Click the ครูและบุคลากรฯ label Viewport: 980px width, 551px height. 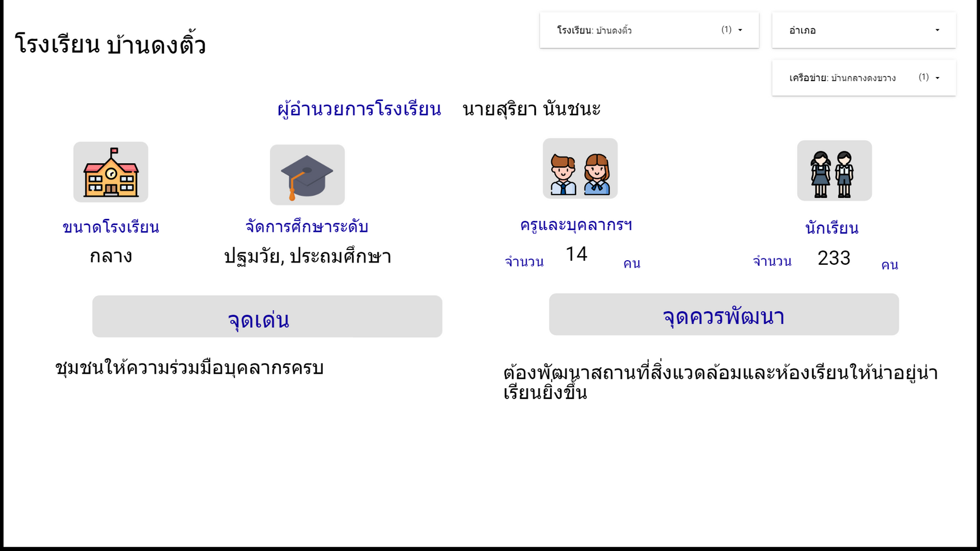(x=576, y=225)
